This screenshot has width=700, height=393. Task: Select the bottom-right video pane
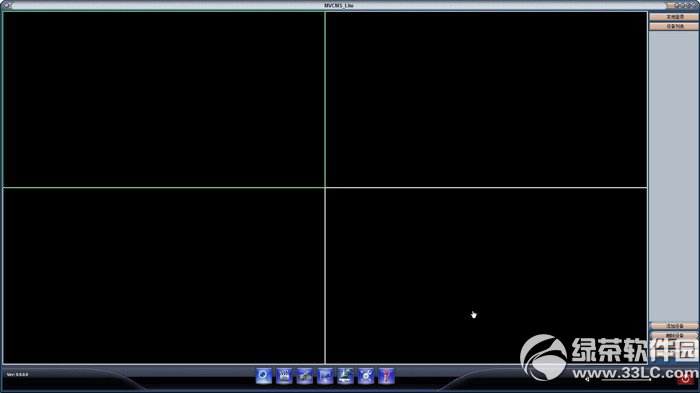[x=487, y=276]
